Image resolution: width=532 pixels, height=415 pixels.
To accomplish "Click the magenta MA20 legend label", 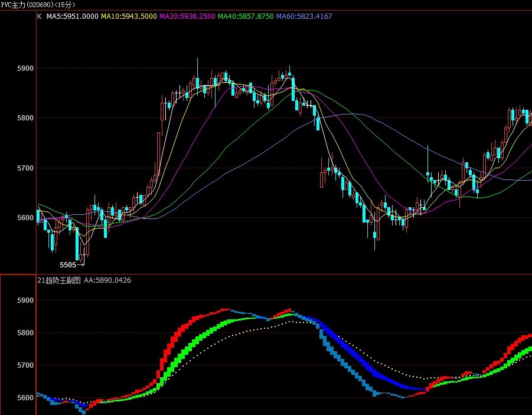I will click(187, 17).
